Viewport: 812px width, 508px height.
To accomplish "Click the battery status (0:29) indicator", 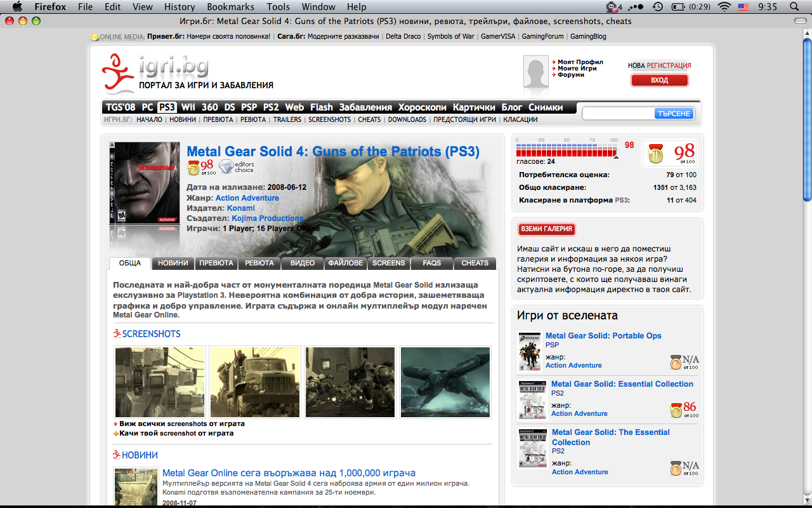I will (691, 7).
